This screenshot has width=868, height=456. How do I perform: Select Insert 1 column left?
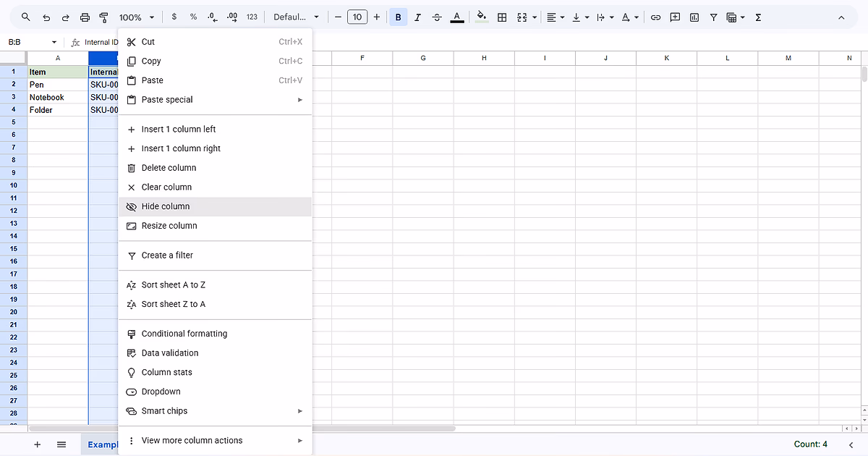[x=215, y=130]
